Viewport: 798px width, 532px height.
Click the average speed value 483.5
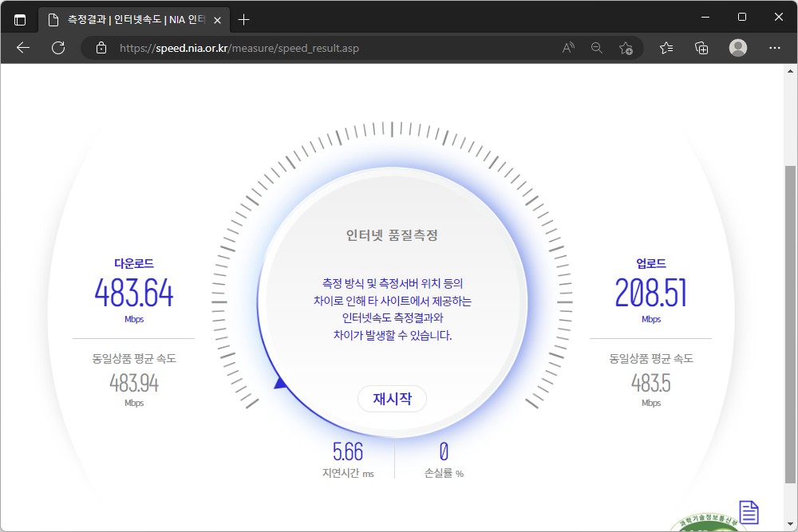coord(651,383)
